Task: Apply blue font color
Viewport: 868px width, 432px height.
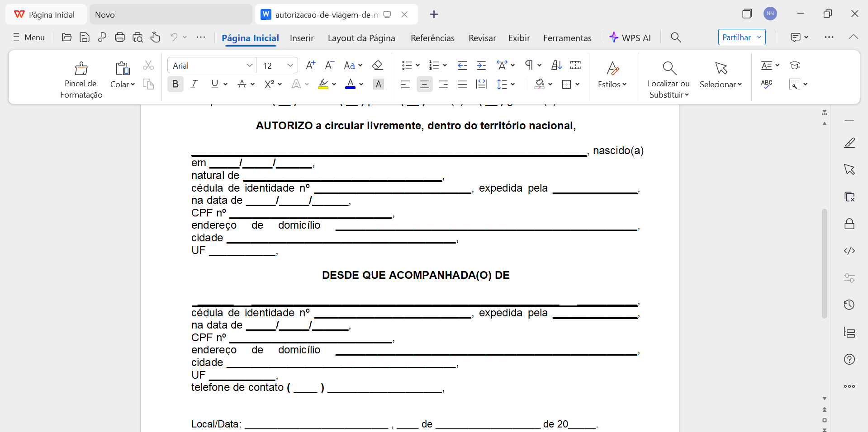Action: point(350,84)
